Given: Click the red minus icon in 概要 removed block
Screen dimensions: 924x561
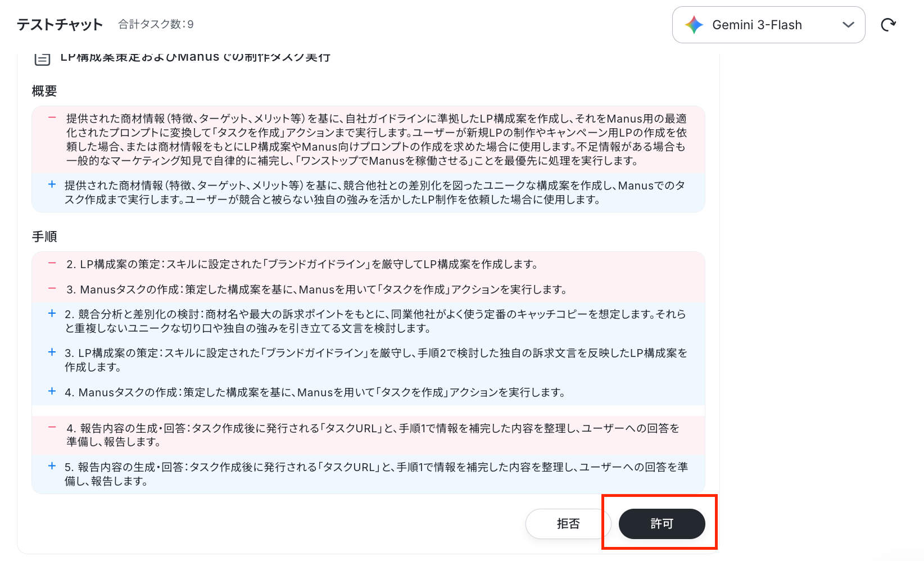Looking at the screenshot, I should pos(52,118).
